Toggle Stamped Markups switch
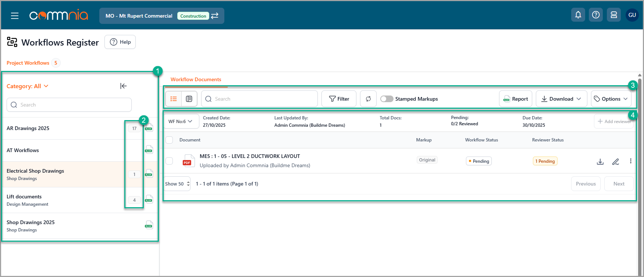This screenshot has width=644, height=277. [387, 99]
